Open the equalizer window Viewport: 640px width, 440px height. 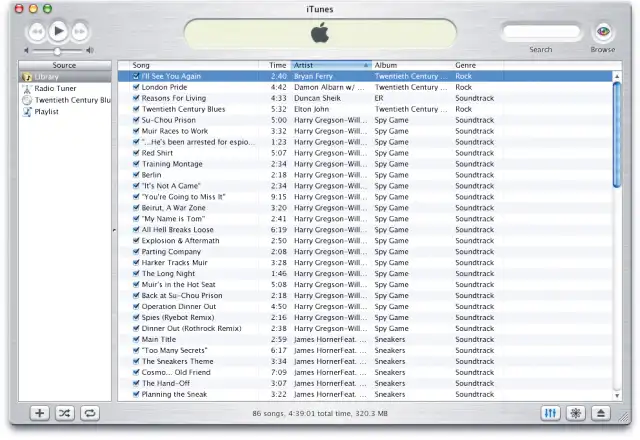[550, 412]
